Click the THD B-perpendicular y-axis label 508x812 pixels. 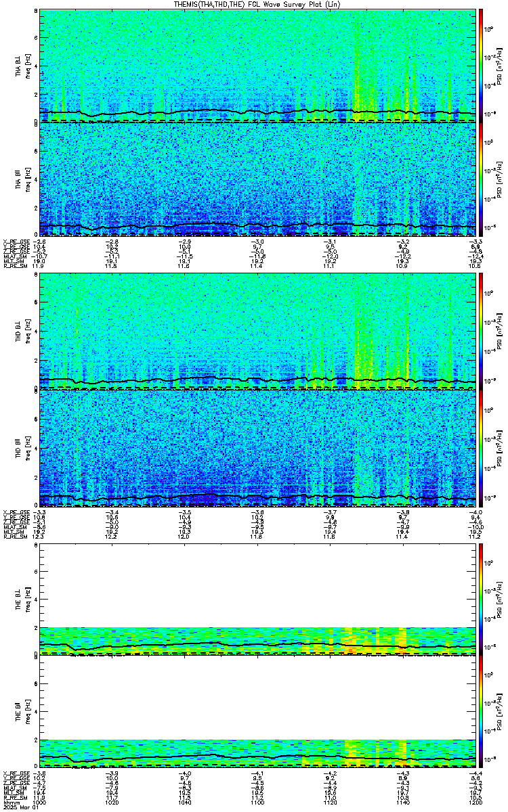point(23,332)
